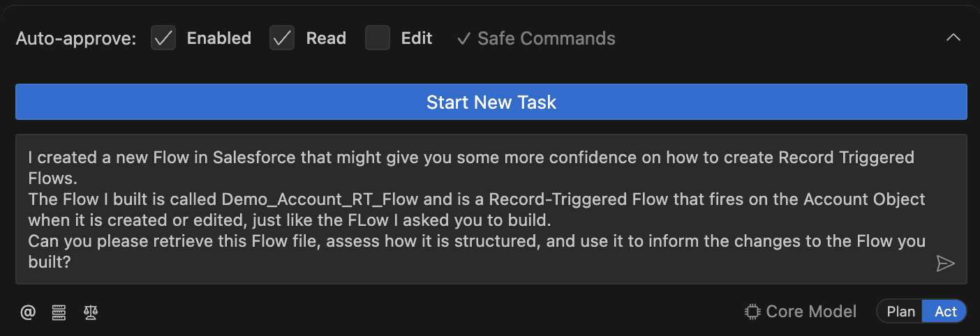Switch to Plan mode
The height and width of the screenshot is (336, 980).
pos(900,312)
